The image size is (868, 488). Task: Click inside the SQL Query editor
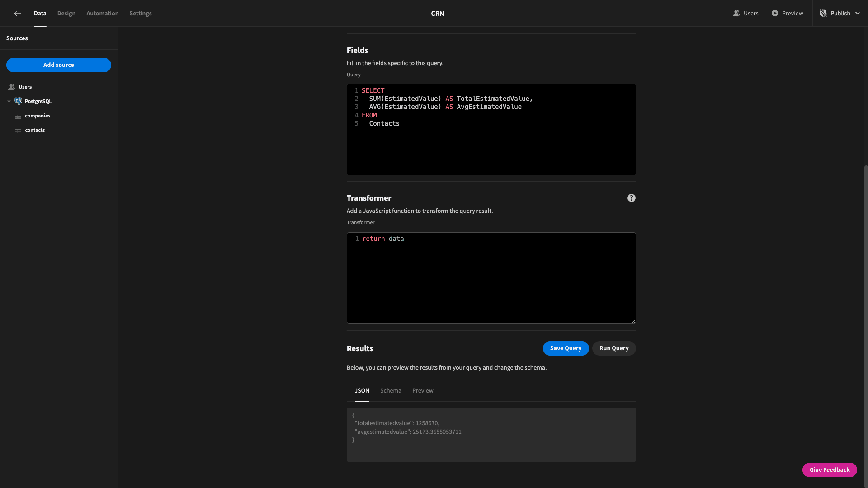(x=491, y=130)
